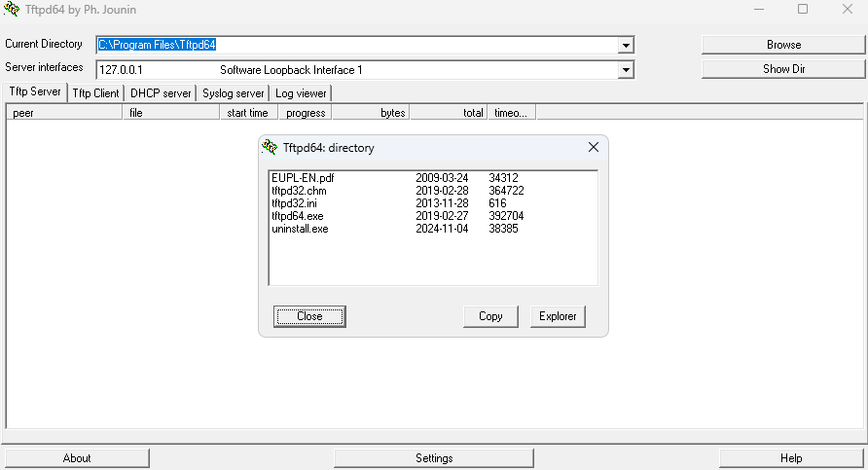This screenshot has width=868, height=470.
Task: Switch to the Tftp Client tab
Action: point(95,93)
